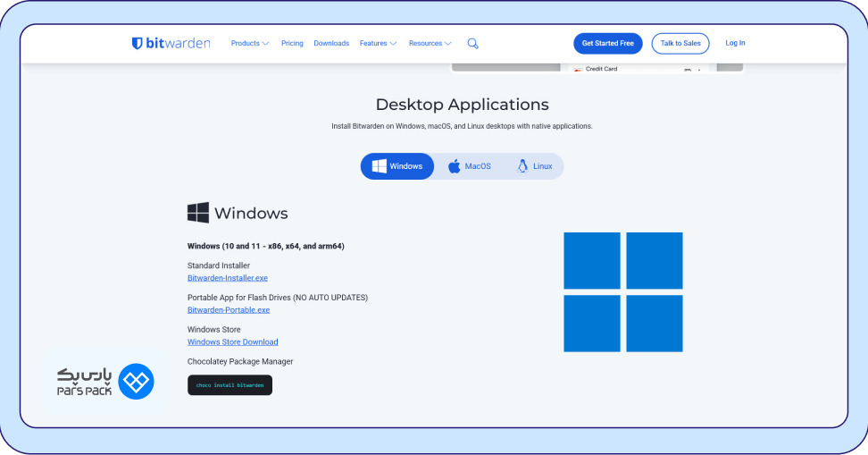Click the Windows logo icon beside heading
This screenshot has height=455, width=868.
pos(198,213)
